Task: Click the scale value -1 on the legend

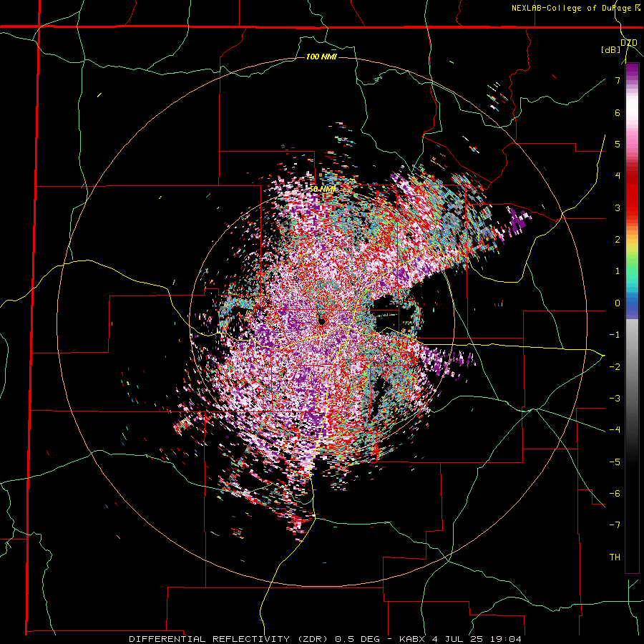Action: (x=615, y=334)
